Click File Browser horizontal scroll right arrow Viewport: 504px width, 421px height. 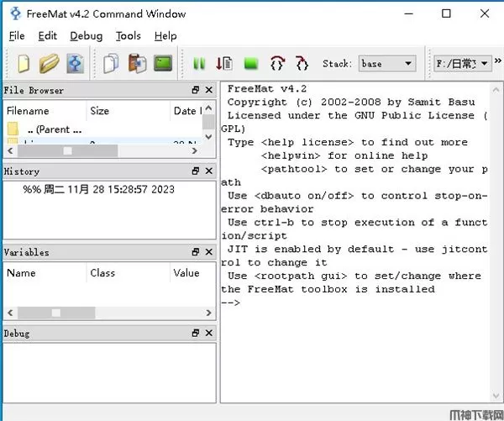195,150
